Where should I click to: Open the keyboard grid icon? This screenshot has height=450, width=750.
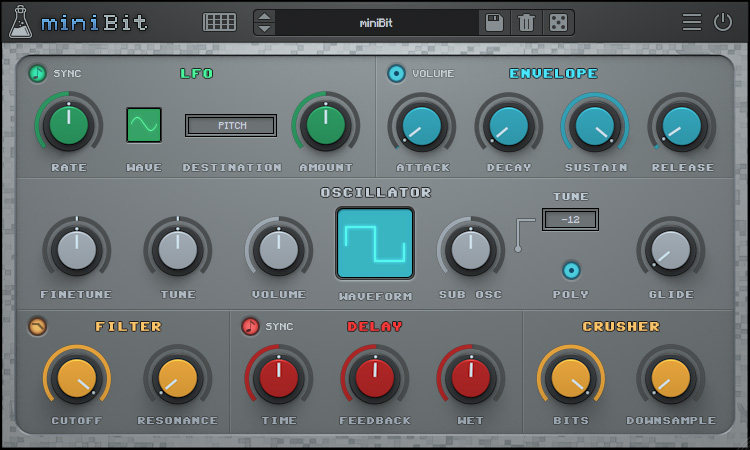(x=219, y=22)
